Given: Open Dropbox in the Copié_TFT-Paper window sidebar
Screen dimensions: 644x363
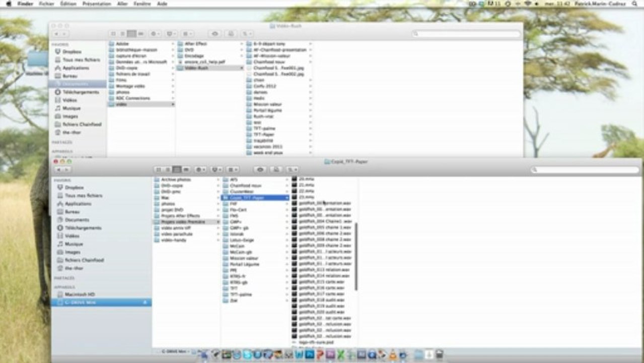Looking at the screenshot, I should click(74, 188).
